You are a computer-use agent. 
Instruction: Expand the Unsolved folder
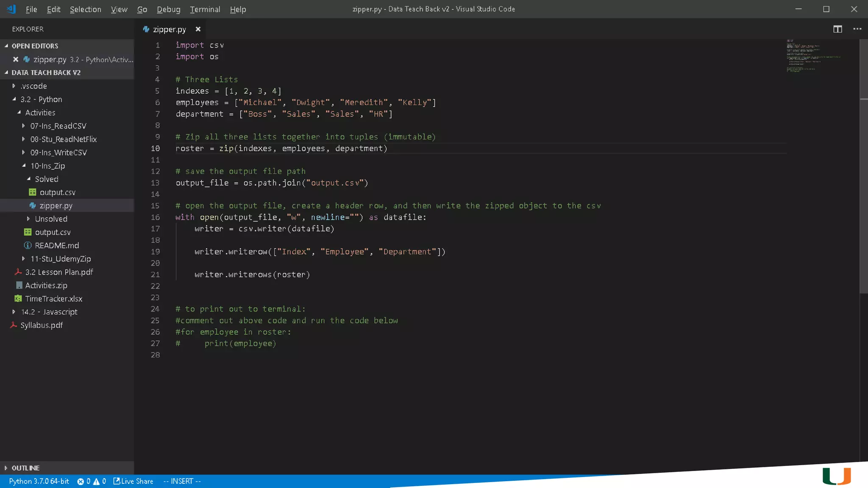51,219
